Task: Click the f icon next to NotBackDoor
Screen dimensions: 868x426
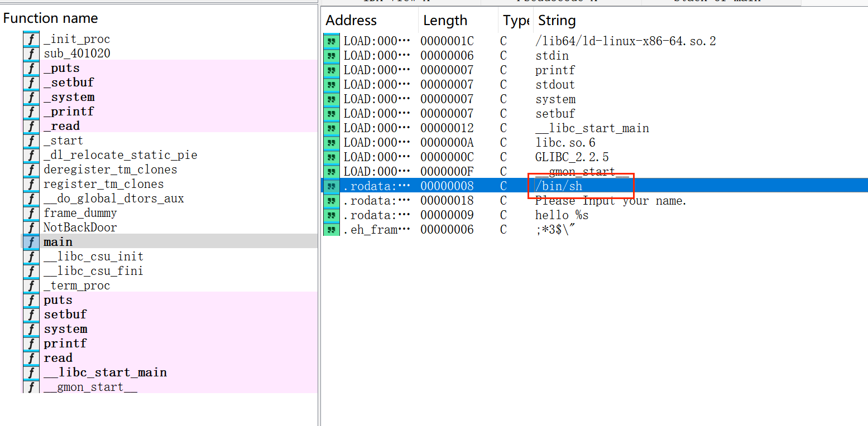Action: pyautogui.click(x=31, y=227)
